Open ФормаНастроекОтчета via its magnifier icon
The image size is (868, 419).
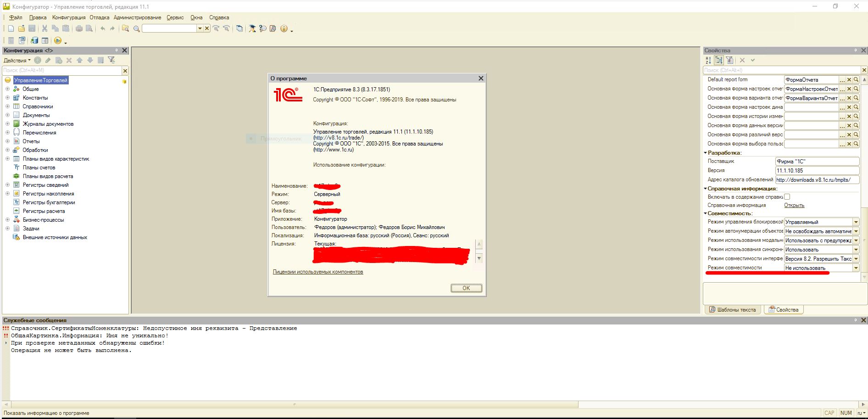point(856,89)
